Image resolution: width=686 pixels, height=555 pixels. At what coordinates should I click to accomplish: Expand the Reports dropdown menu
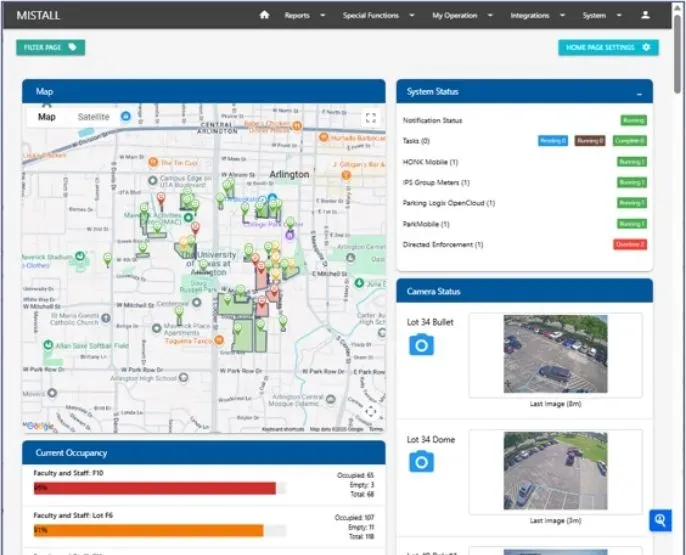pos(304,15)
